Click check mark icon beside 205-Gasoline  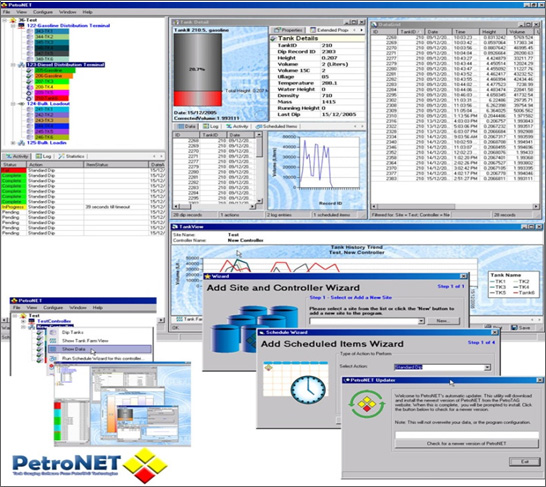point(30,70)
